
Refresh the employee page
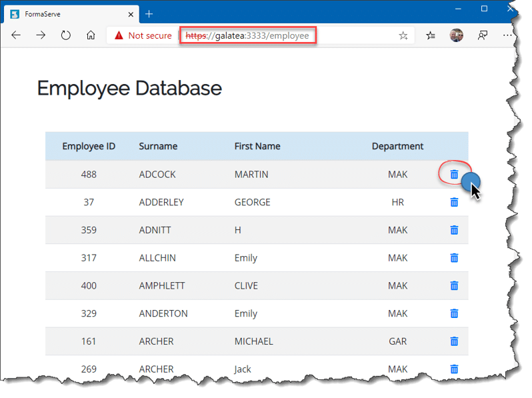point(66,35)
